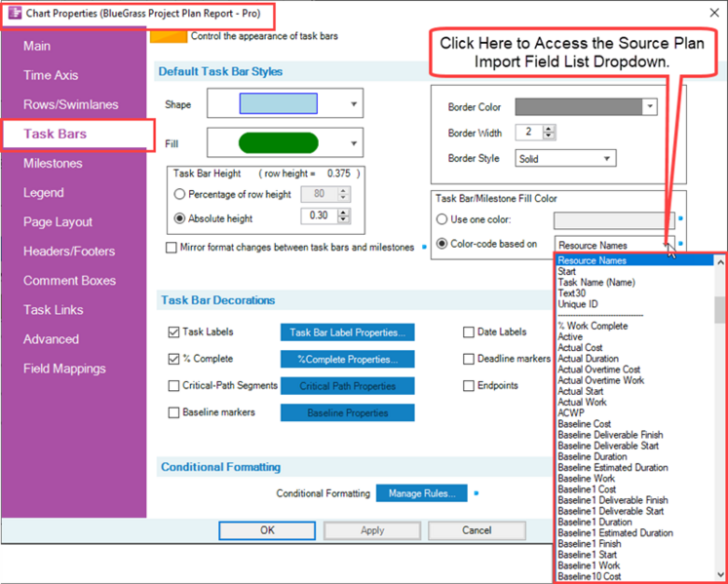Image resolution: width=728 pixels, height=584 pixels.
Task: Enable the Endpoints checkbox
Action: pos(469,386)
